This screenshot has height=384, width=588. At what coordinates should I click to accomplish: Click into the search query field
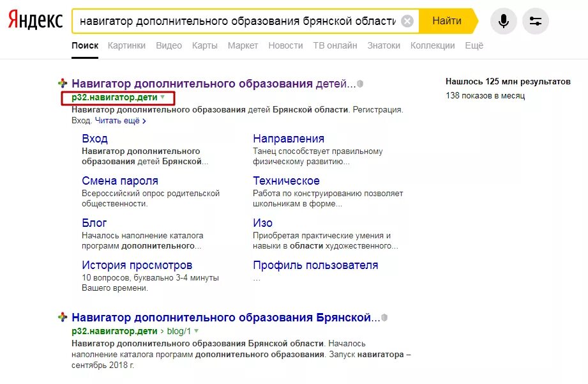[237, 21]
